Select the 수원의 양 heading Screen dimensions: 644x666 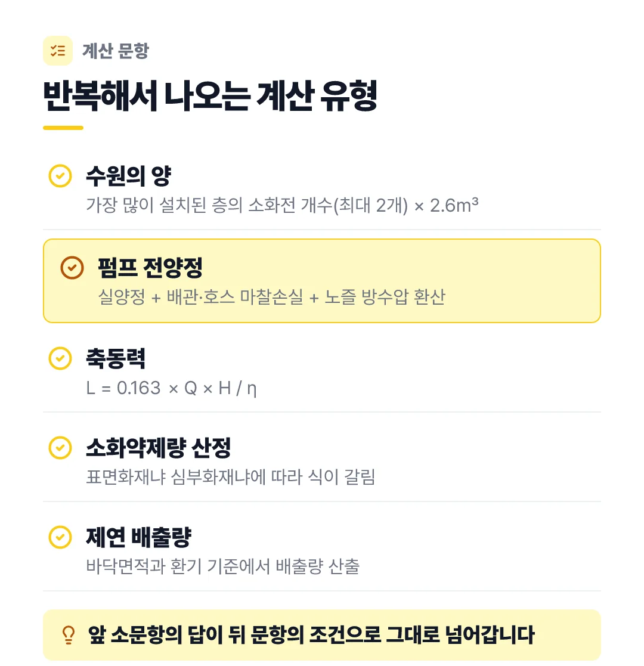tap(129, 176)
